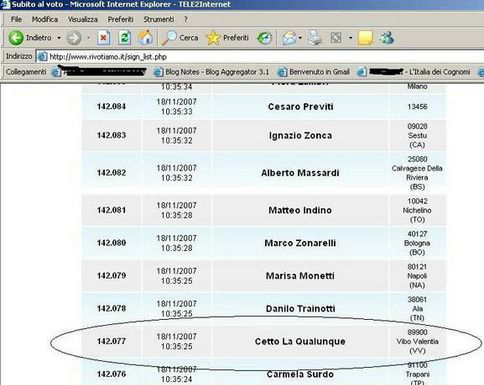Click the yellow note toolbar icon
484x385 pixels.
pyautogui.click(x=366, y=38)
